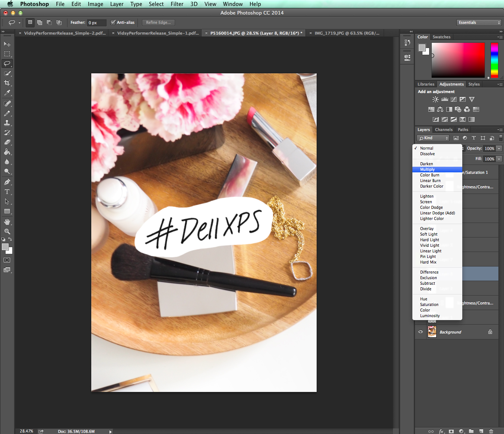This screenshot has height=434, width=504.
Task: Toggle the Anti-alias checkbox
Action: [x=113, y=22]
